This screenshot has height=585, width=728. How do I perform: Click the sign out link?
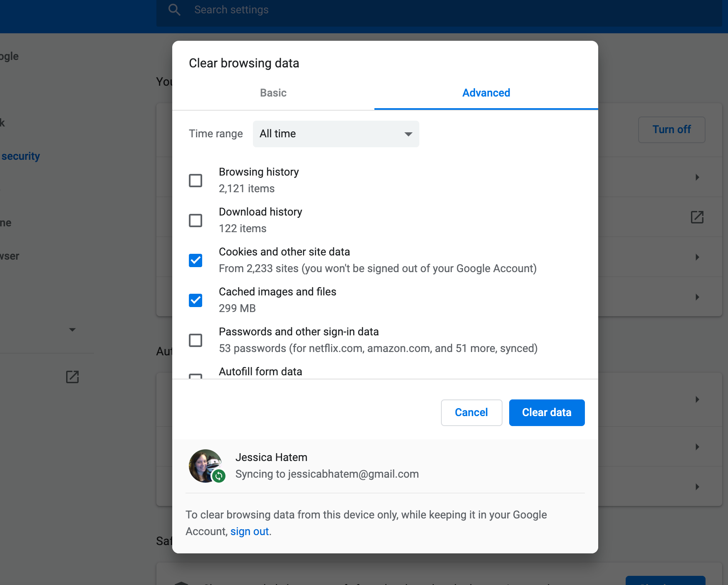250,532
